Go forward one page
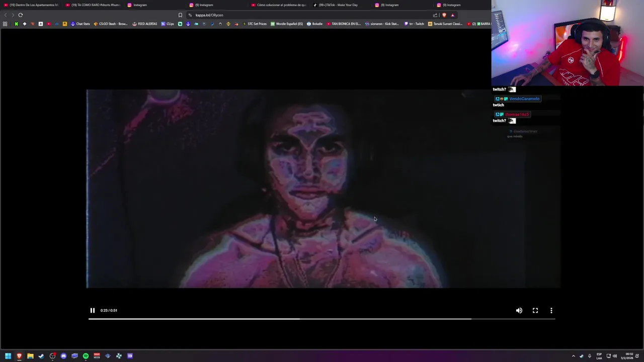644x362 pixels. click(13, 15)
